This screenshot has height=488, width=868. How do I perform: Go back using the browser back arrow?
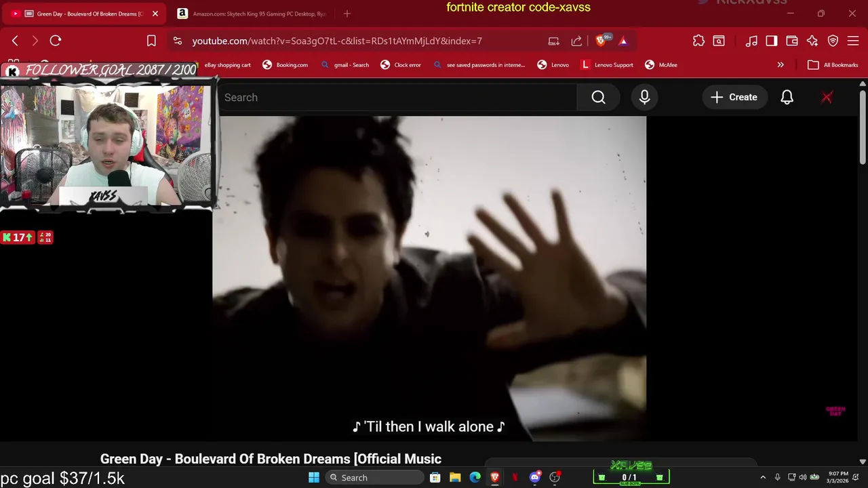[15, 41]
